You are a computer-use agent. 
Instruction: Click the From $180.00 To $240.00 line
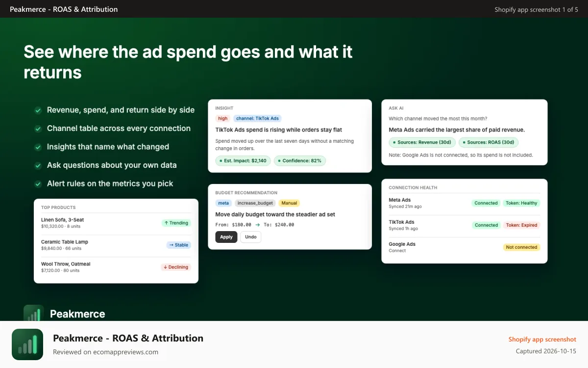click(x=255, y=225)
